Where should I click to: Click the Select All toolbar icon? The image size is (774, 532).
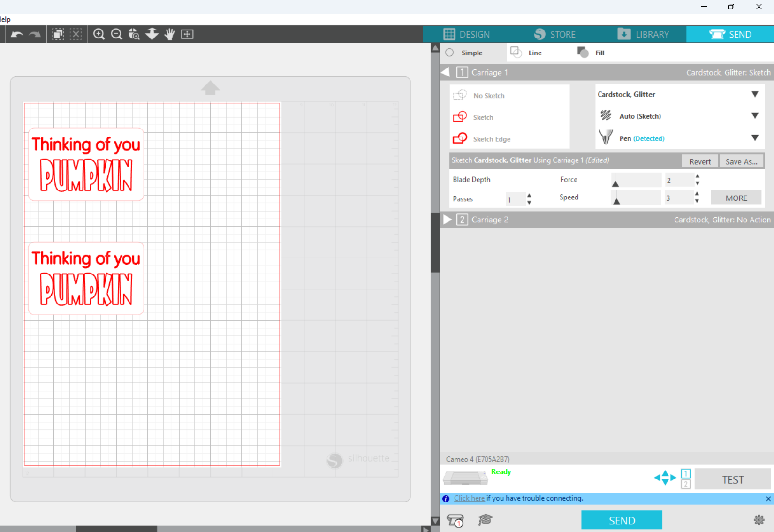pyautogui.click(x=58, y=34)
